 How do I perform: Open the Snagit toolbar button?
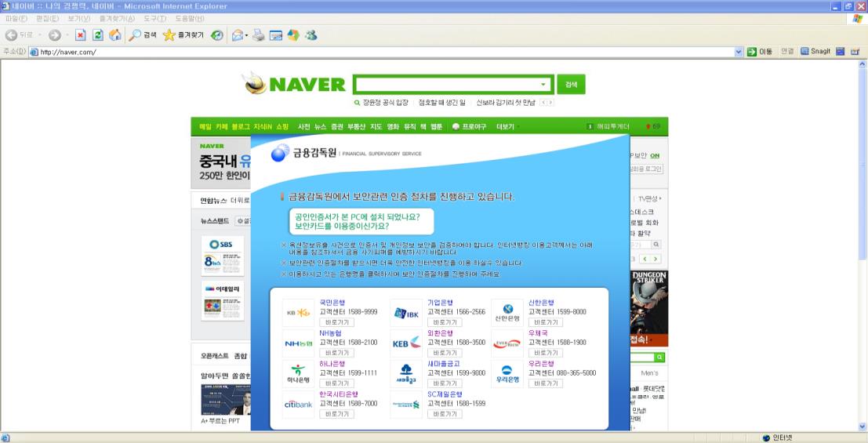815,52
